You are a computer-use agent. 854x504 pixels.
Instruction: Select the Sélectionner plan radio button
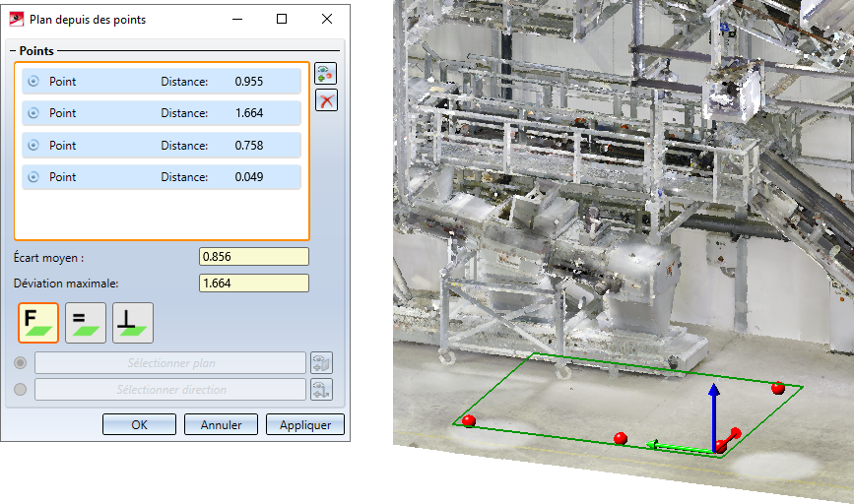pyautogui.click(x=21, y=363)
